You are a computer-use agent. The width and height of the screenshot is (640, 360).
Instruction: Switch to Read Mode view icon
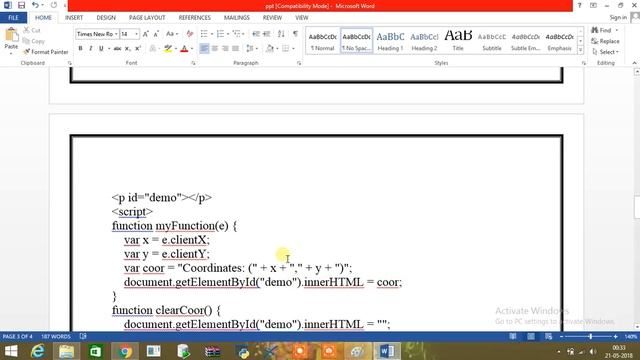pos(513,336)
